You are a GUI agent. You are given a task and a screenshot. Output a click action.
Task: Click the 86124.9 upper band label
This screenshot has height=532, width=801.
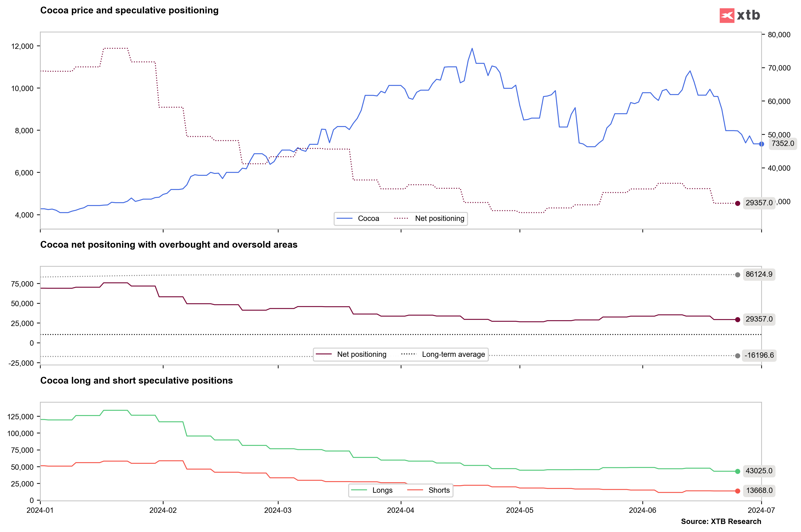[x=759, y=274]
